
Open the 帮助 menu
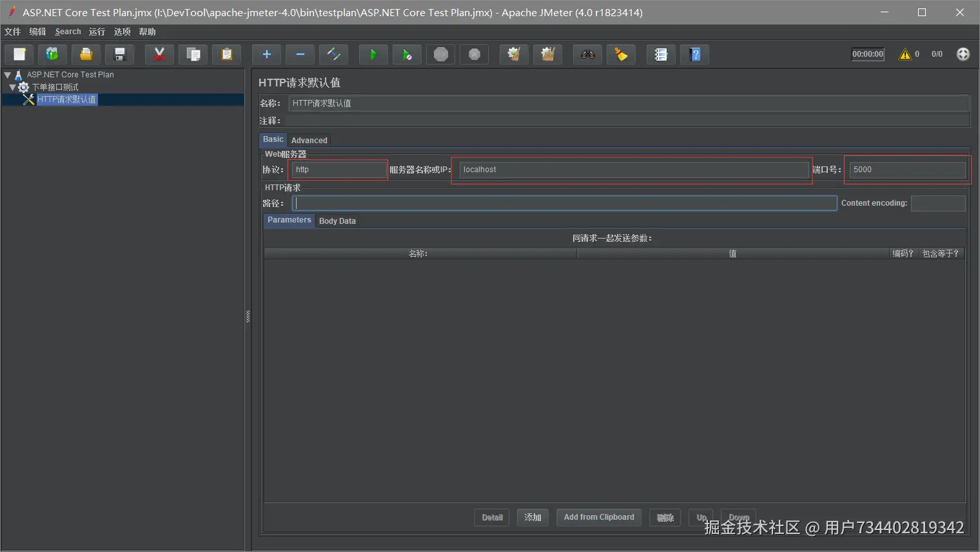pos(147,32)
